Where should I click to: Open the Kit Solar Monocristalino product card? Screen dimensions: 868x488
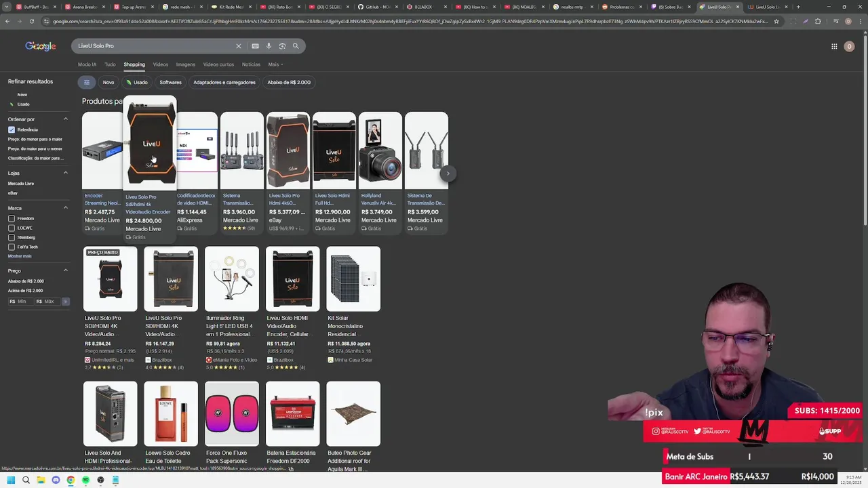tap(353, 305)
